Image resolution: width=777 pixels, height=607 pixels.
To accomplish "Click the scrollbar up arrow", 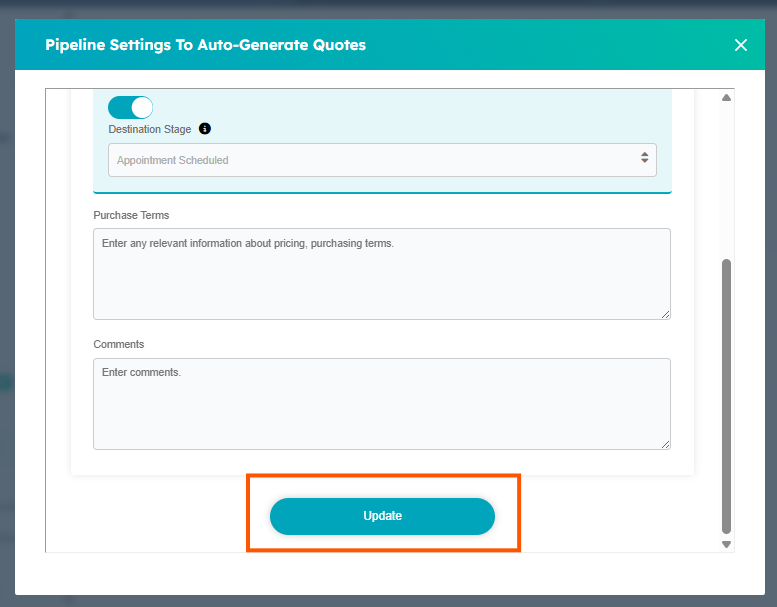I will pyautogui.click(x=727, y=98).
